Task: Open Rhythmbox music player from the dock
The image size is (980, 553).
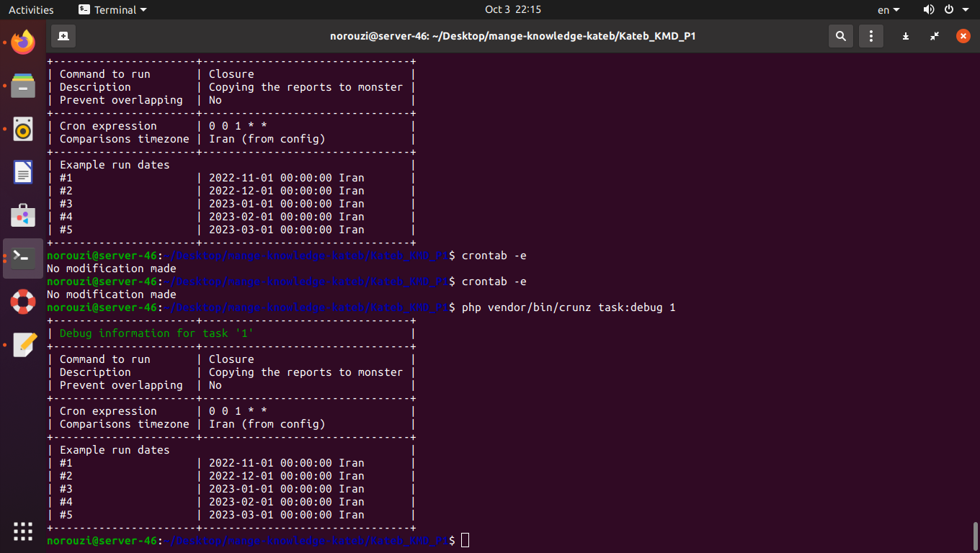Action: coord(23,129)
